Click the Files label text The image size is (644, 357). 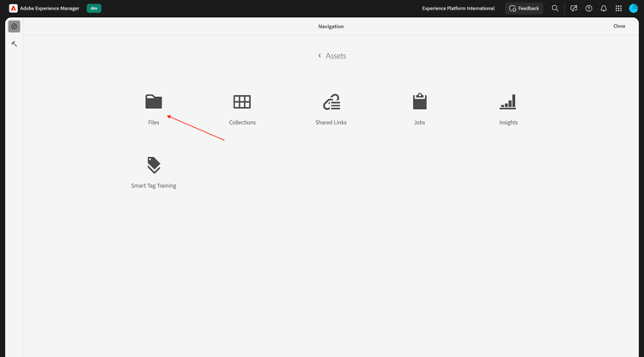[154, 122]
